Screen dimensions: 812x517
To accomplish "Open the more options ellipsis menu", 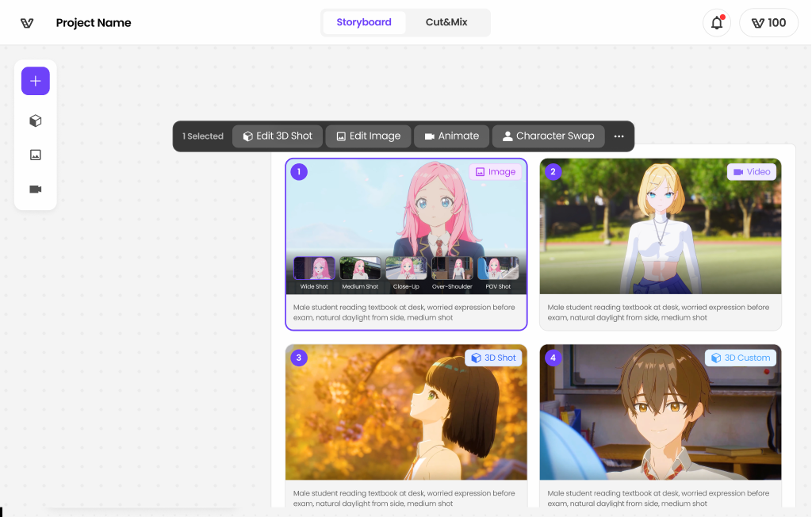I will [x=619, y=136].
